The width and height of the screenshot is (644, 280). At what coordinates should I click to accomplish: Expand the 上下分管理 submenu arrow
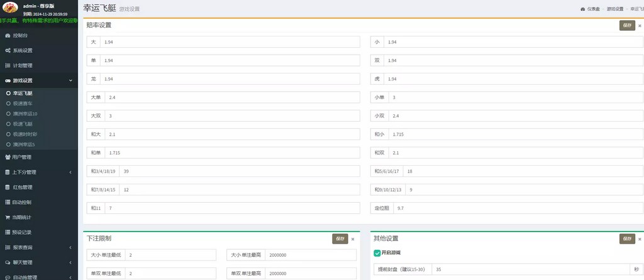tap(70, 172)
